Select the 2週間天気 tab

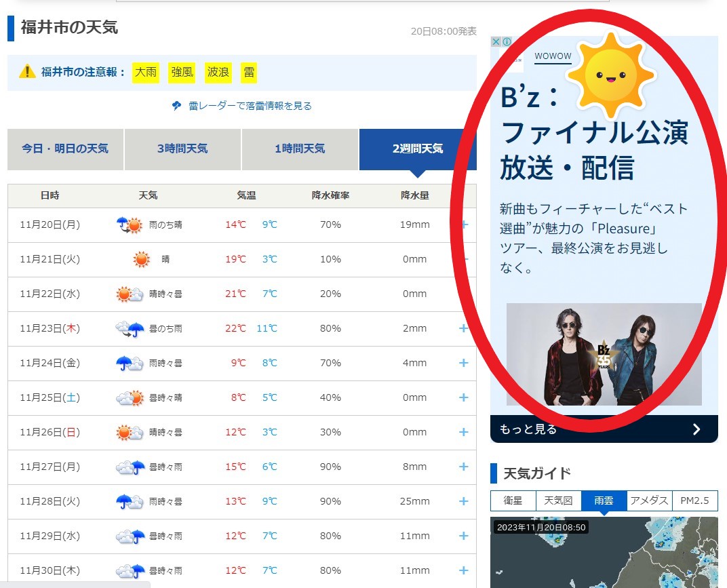[x=418, y=149]
